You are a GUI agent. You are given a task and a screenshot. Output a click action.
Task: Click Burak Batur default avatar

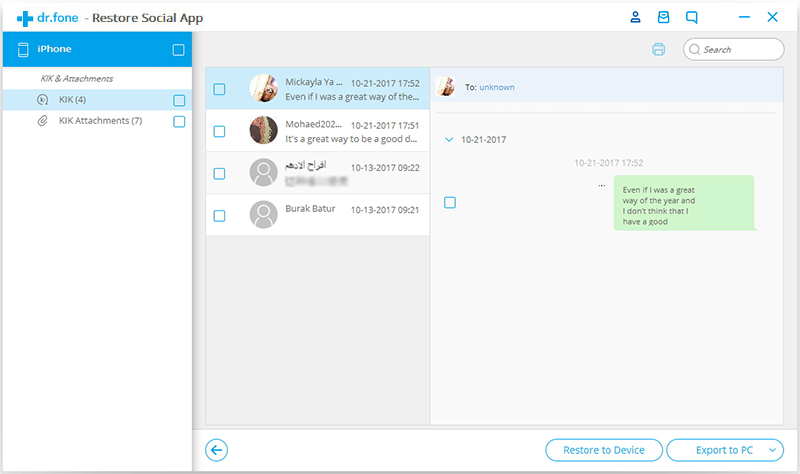click(x=264, y=214)
